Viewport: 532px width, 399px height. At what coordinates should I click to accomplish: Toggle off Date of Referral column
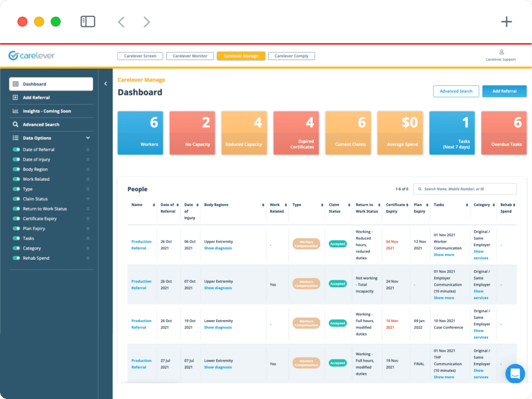(16, 149)
